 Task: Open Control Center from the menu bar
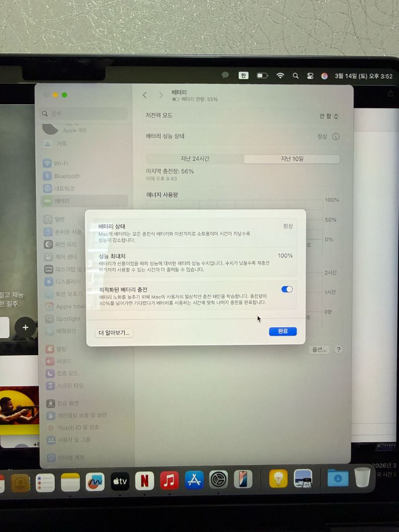pos(310,76)
